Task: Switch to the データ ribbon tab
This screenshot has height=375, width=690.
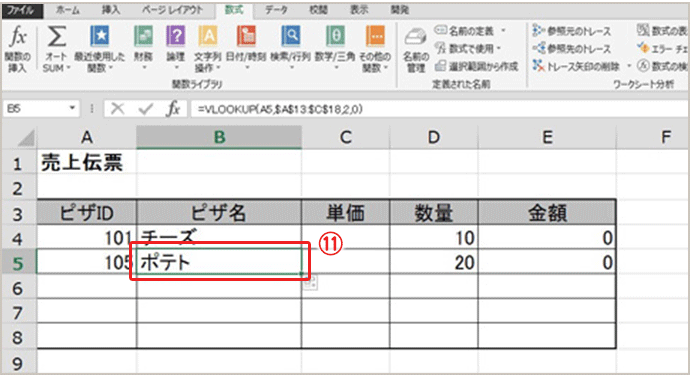Action: 276,10
